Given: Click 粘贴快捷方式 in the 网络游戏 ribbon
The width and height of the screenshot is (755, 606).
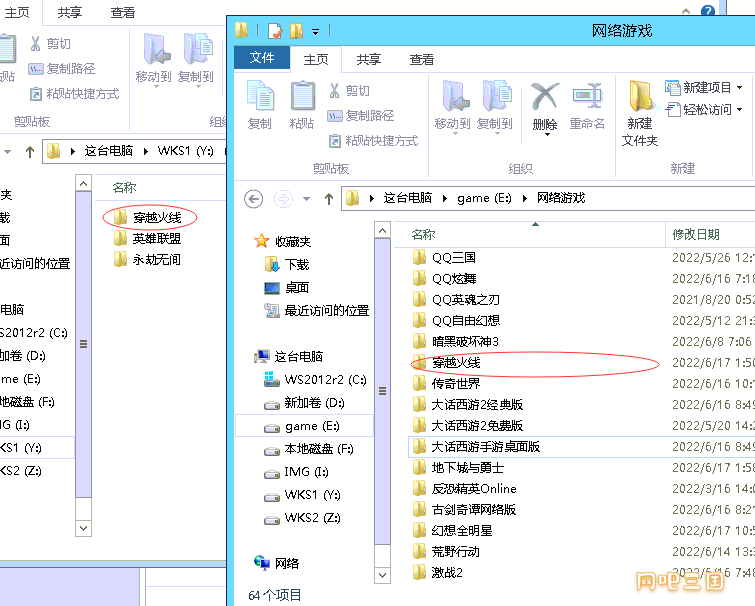Looking at the screenshot, I should tap(373, 141).
